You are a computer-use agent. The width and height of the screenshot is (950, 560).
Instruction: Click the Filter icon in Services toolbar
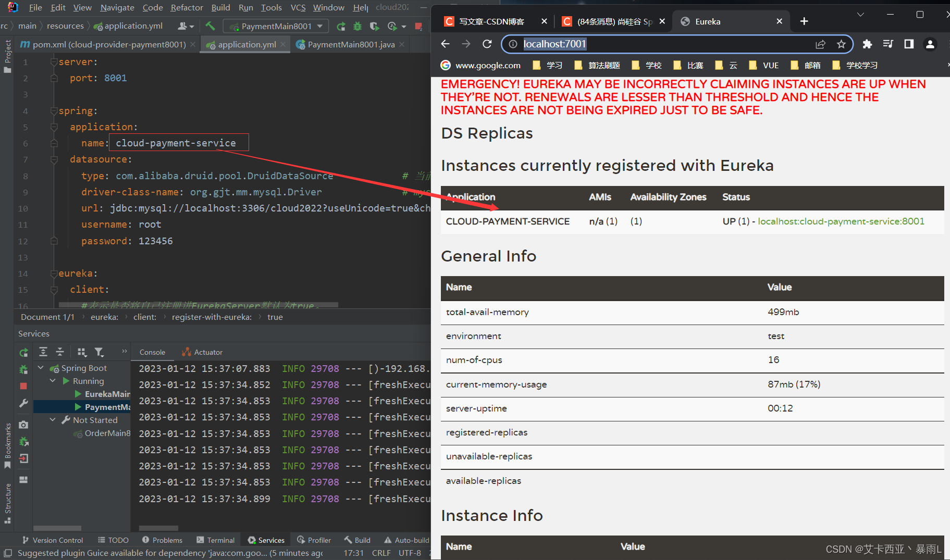pyautogui.click(x=99, y=352)
